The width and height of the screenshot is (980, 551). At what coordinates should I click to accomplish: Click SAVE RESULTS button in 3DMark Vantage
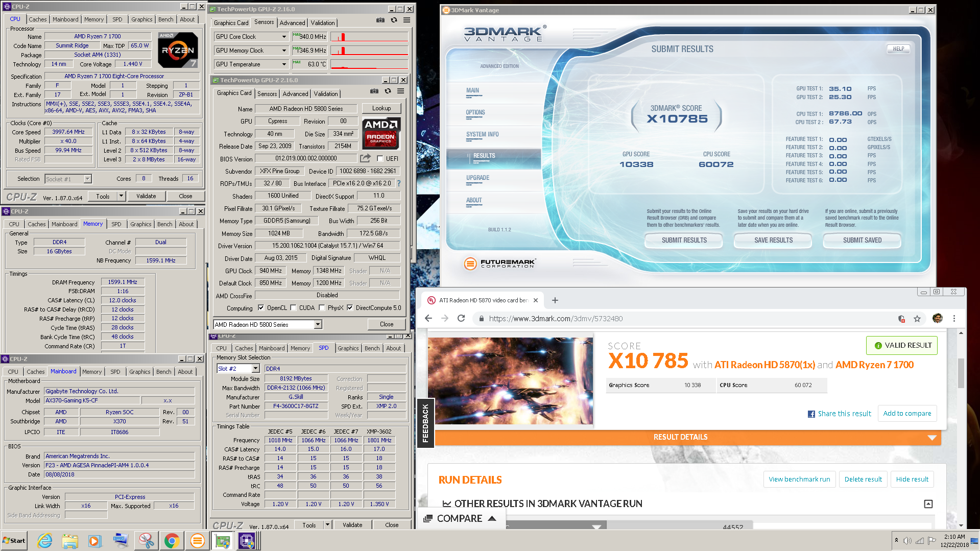(773, 240)
